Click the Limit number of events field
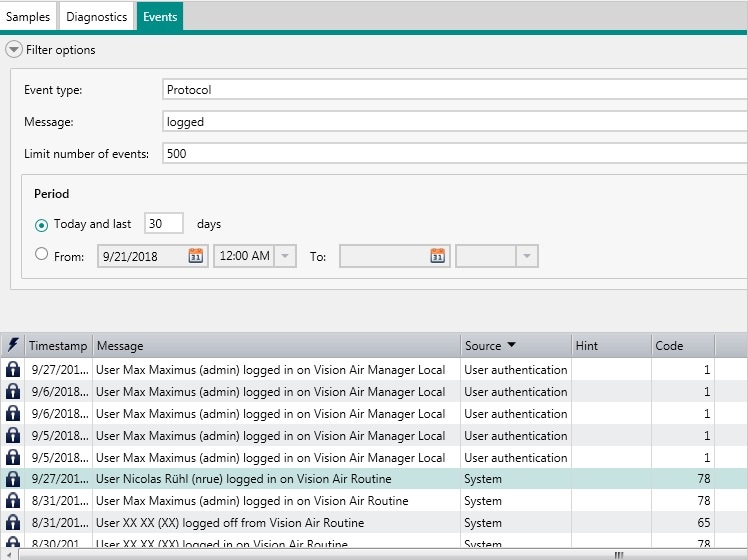 pos(455,154)
